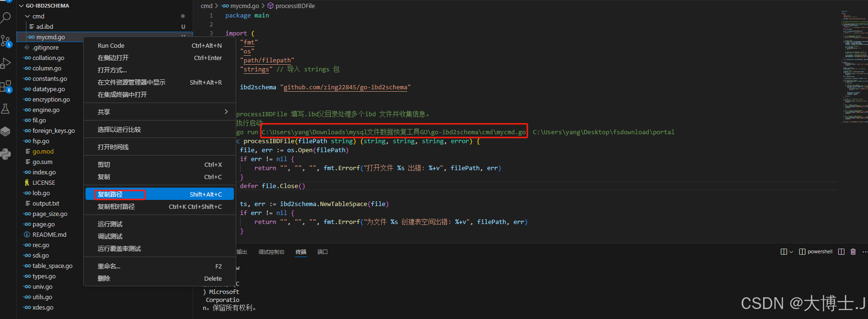Switch to the 端口 panel tab
Image resolution: width=868 pixels, height=319 pixels.
[x=323, y=252]
